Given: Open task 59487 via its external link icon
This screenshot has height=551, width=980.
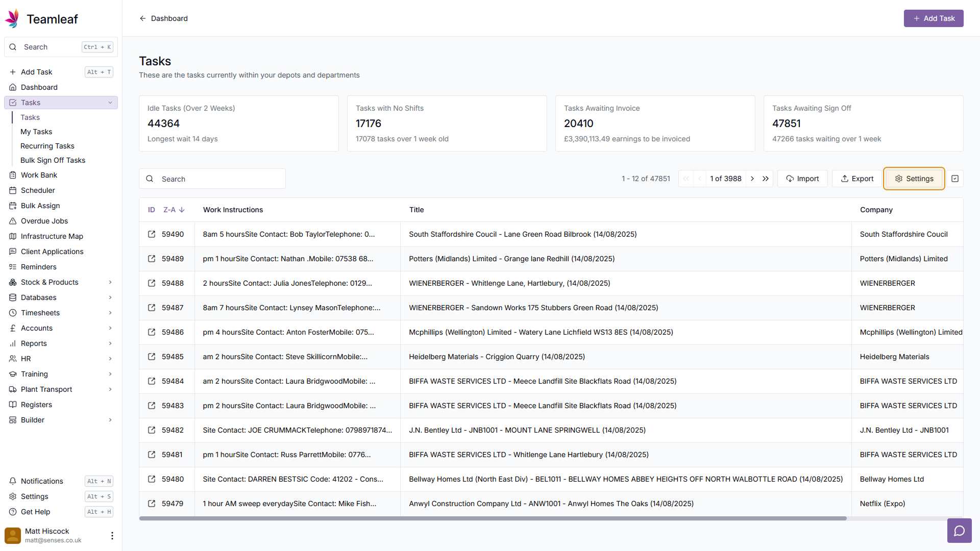Looking at the screenshot, I should coord(152,308).
